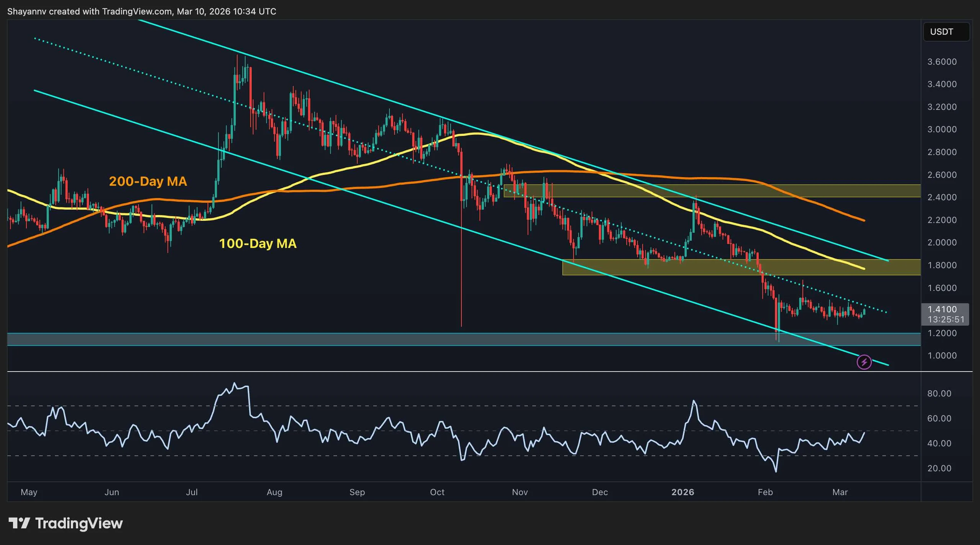Click the countdown timer 13:25:51 under the price
This screenshot has width=980, height=545.
[x=943, y=318]
